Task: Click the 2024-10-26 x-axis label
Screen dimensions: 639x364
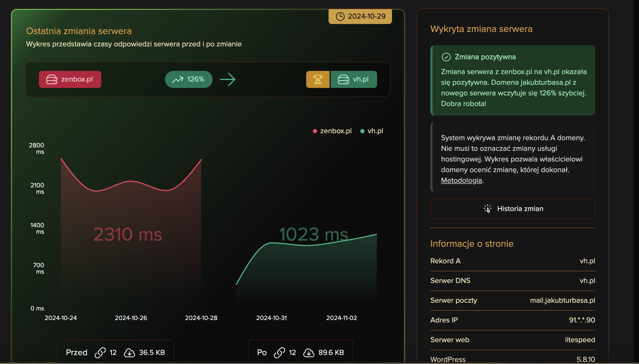Action: 131,318
